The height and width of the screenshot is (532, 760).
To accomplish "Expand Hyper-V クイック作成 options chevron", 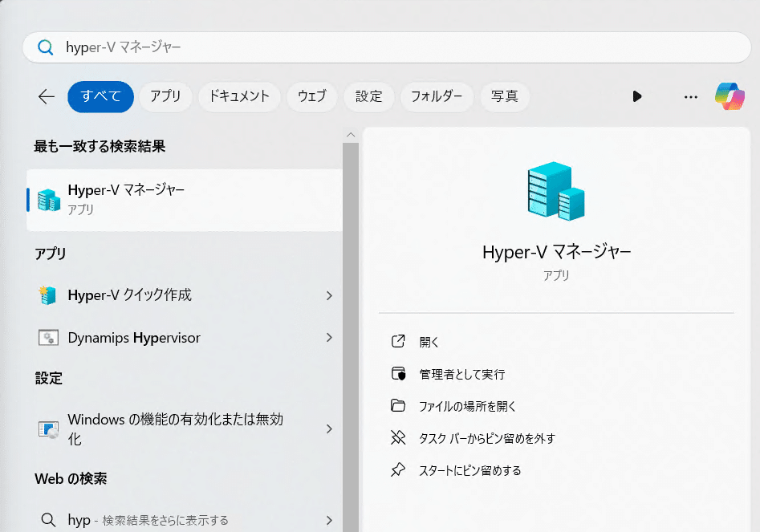I will [x=329, y=295].
